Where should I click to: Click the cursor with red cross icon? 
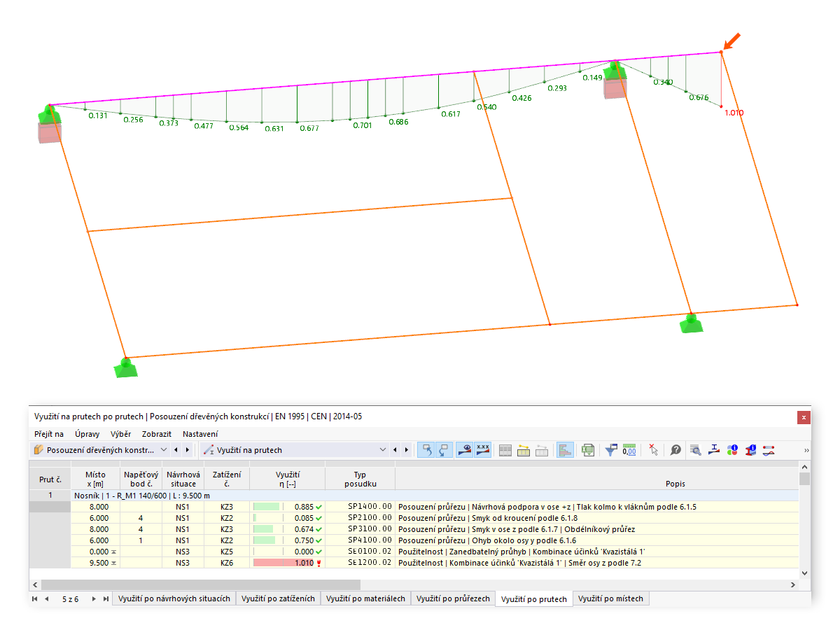pyautogui.click(x=652, y=450)
